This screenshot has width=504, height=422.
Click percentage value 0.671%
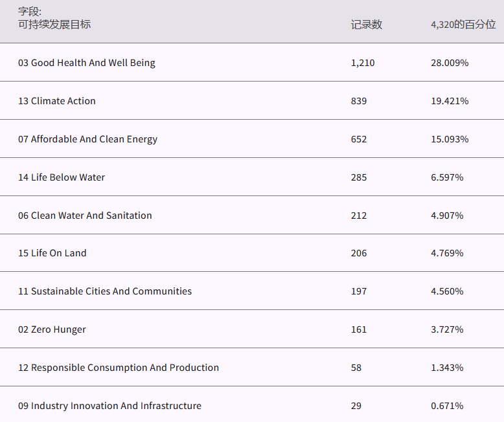coord(447,406)
